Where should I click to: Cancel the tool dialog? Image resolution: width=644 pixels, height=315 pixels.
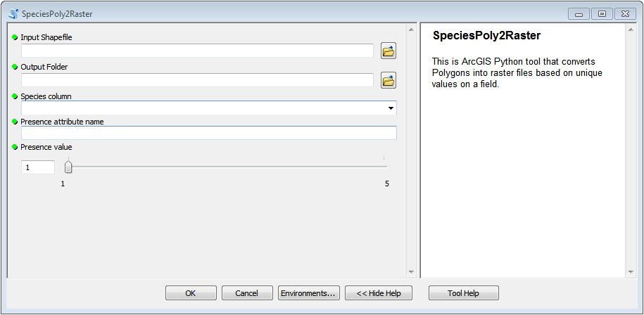click(247, 293)
